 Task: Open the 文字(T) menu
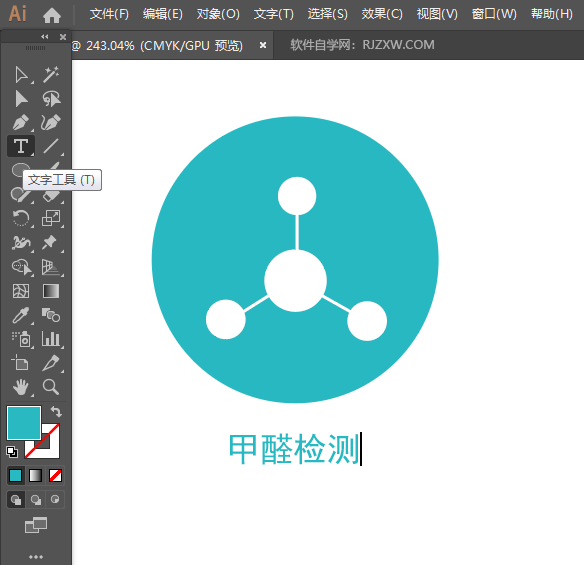(274, 14)
